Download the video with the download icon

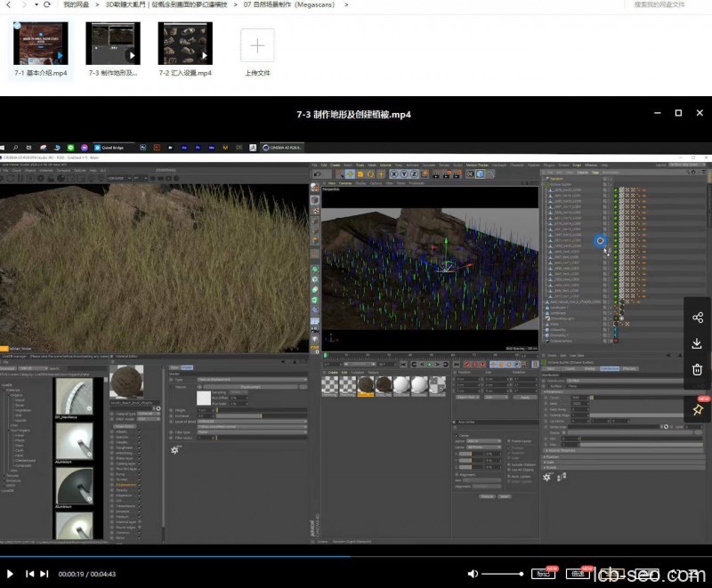click(x=697, y=343)
